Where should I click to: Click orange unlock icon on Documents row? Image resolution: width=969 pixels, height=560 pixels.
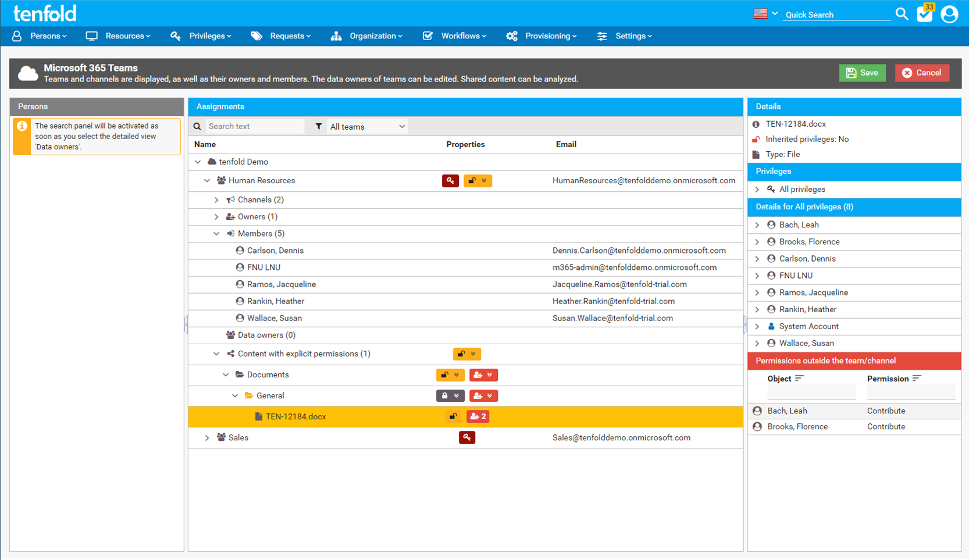coord(450,375)
